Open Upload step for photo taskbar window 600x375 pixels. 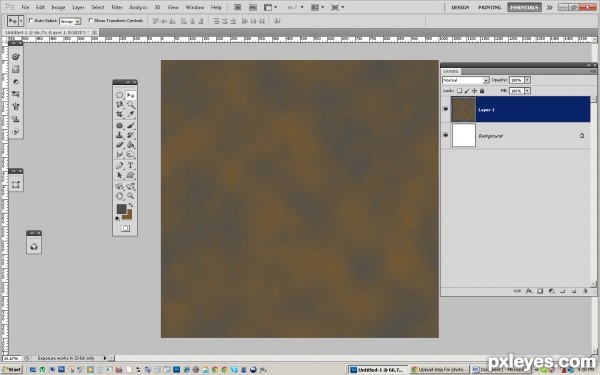coord(440,370)
